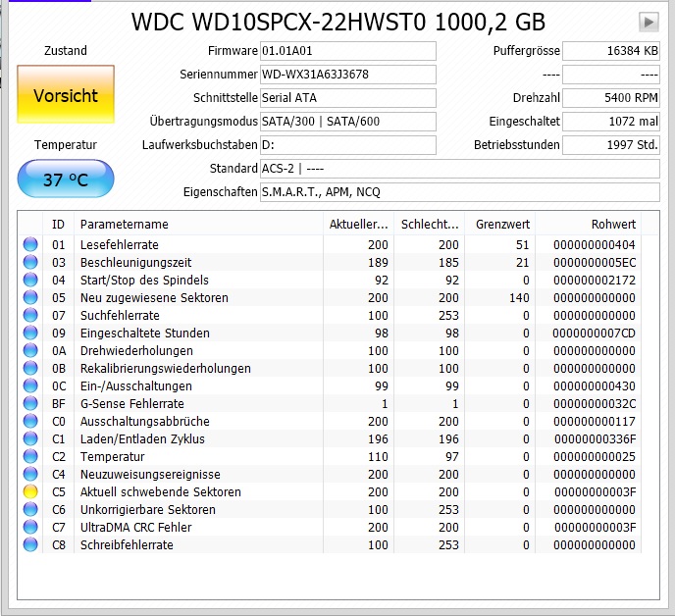
Task: Click the status icon for row C2 Temperatur
Action: click(x=30, y=456)
